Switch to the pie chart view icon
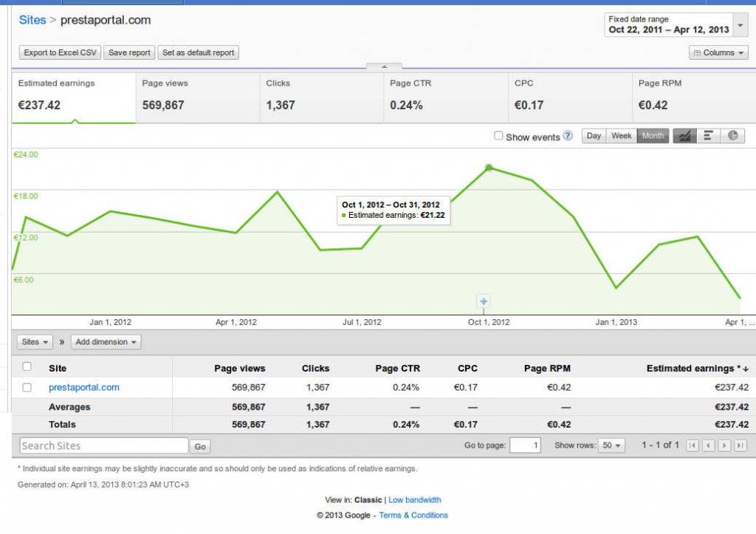Screen dimensions: 756x534 tap(732, 136)
